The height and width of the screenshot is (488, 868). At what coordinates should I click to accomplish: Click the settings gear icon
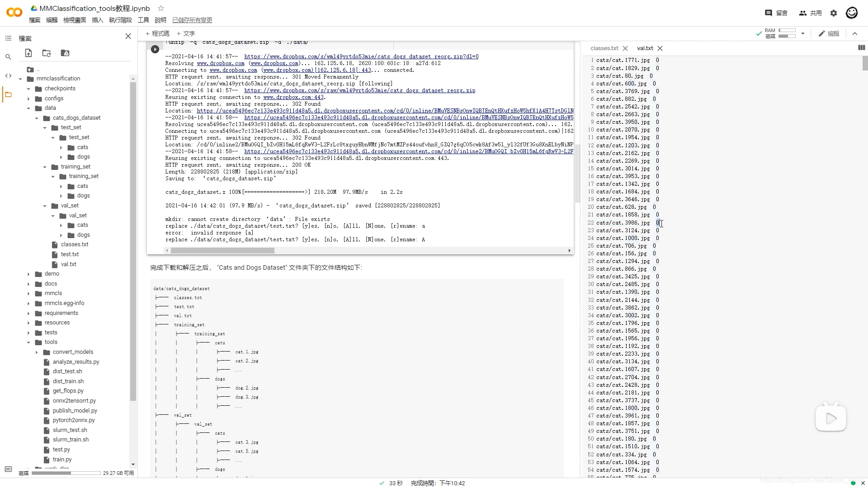click(x=834, y=13)
